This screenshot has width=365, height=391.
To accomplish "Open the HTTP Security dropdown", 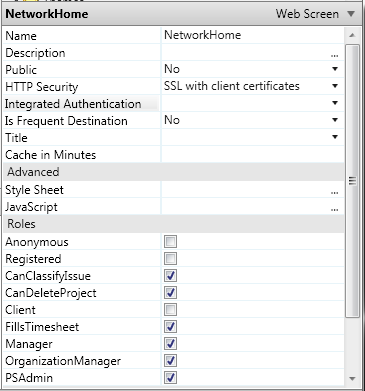I will point(335,86).
